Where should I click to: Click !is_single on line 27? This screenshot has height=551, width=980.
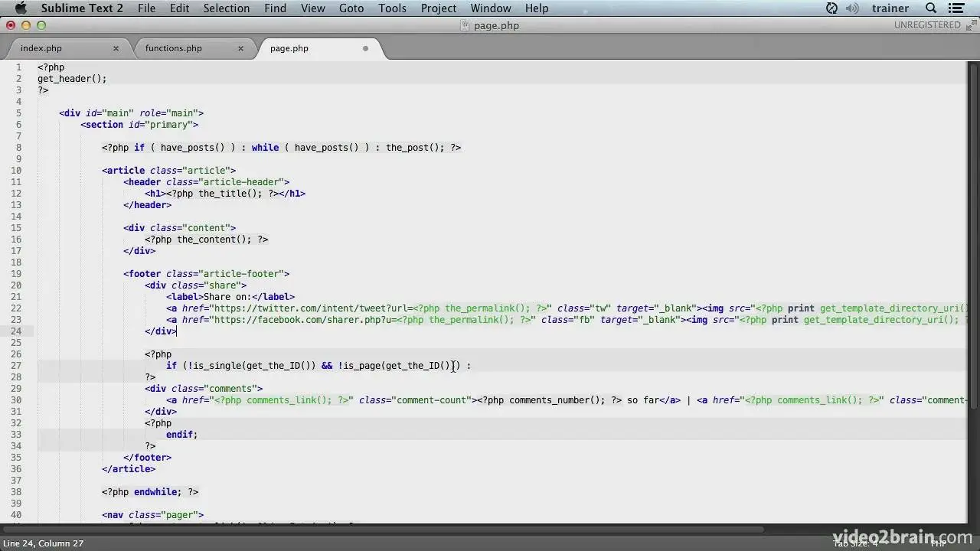pyautogui.click(x=214, y=366)
